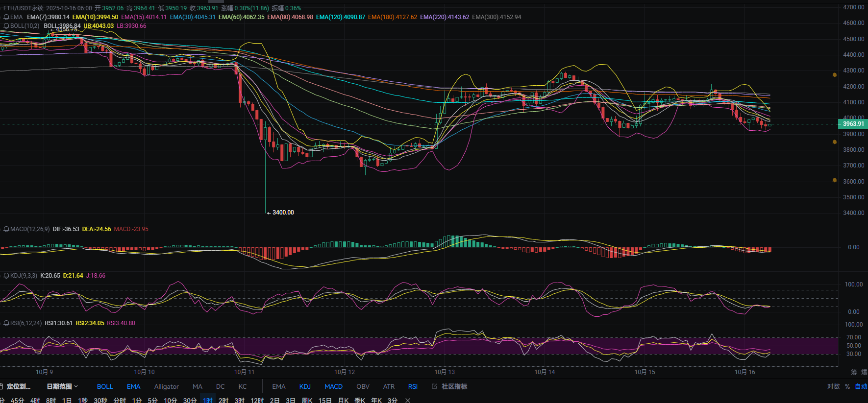Click the KDJ(9,3,3) alert bell icon
The image size is (868, 403).
click(6, 276)
